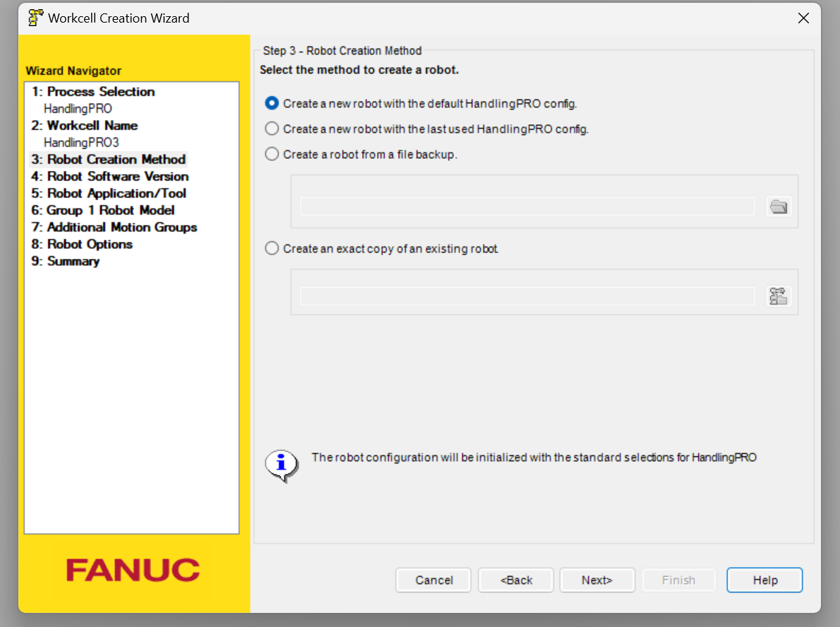This screenshot has width=840, height=627.
Task: Proceed with the Next> button
Action: point(597,580)
